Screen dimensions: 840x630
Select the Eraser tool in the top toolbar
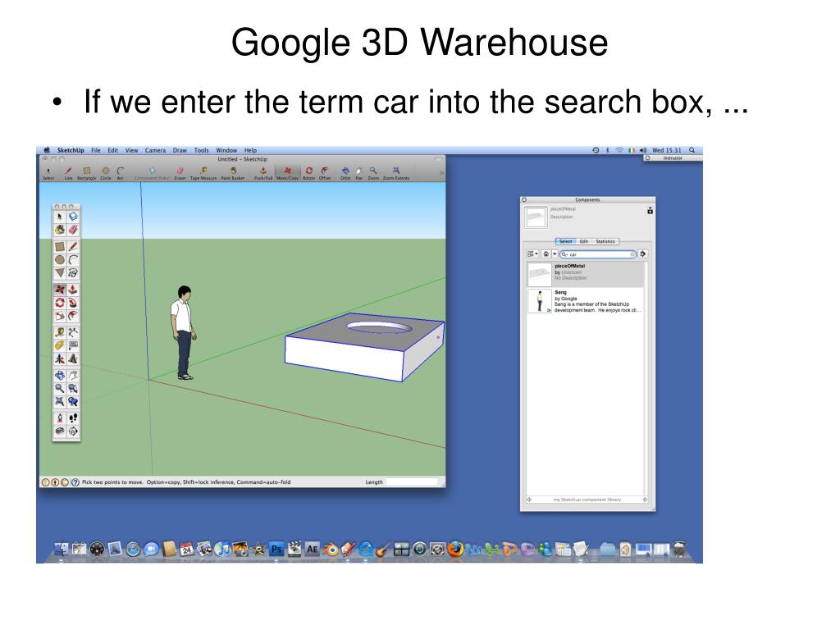[180, 173]
